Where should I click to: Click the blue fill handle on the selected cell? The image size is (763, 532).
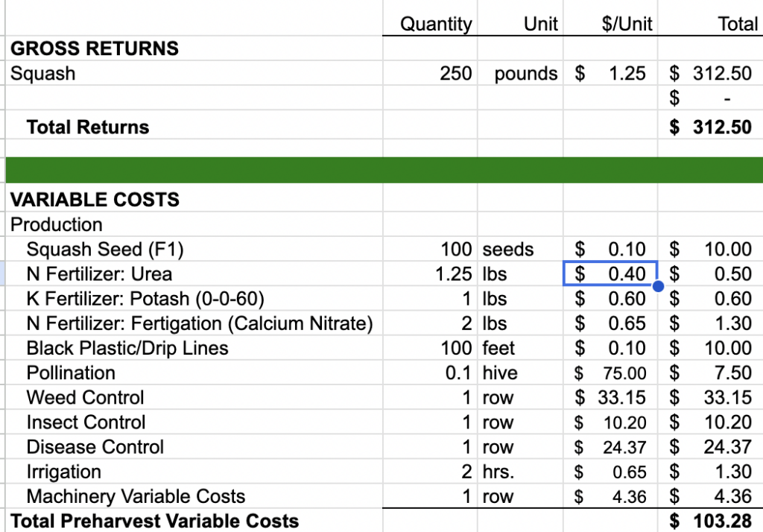point(658,286)
